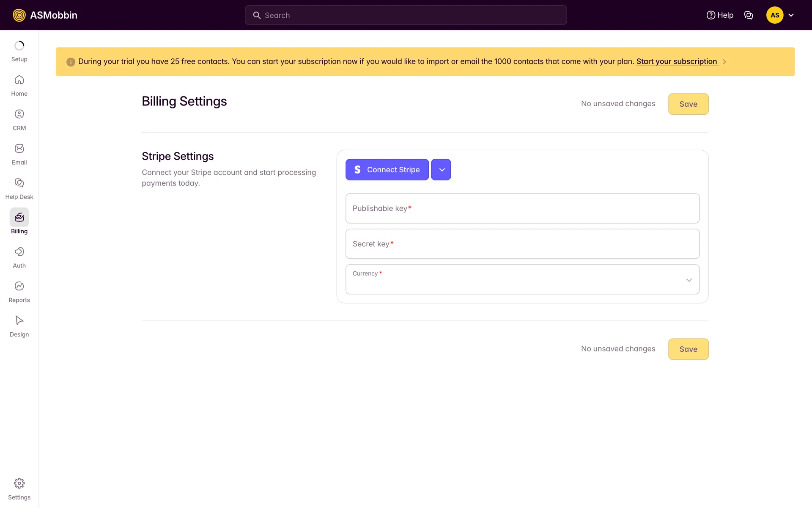Open the CRM section icon
812x508 pixels.
(19, 114)
